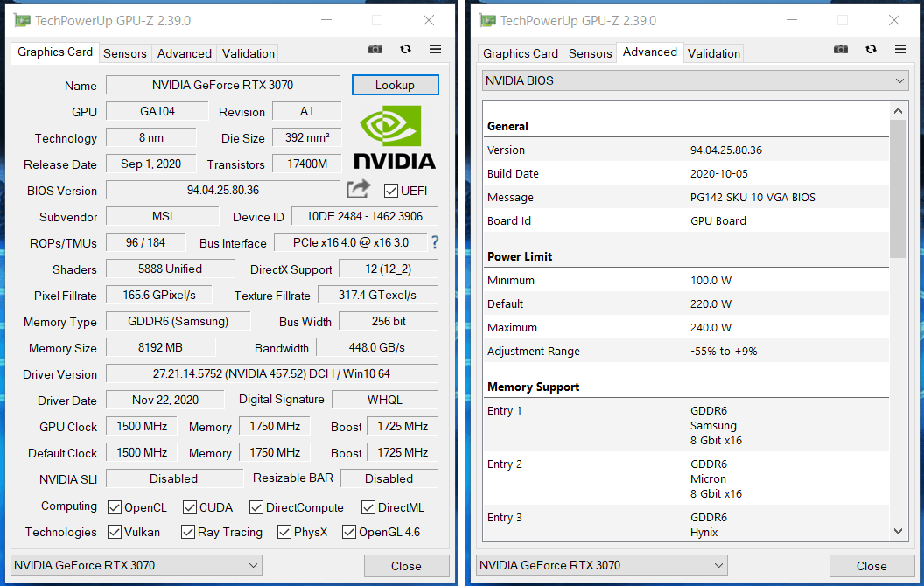Click the share BIOS export icon
924x586 pixels.
click(358, 189)
